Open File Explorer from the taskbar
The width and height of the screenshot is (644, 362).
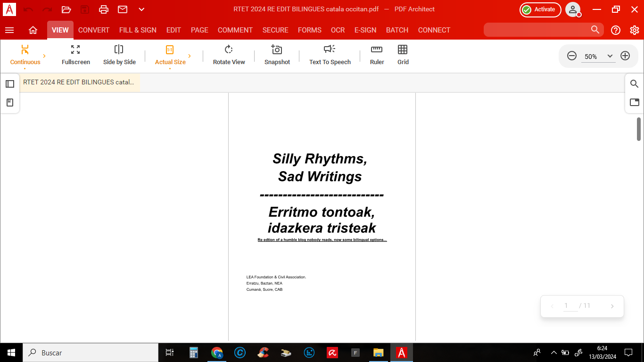coord(379,353)
